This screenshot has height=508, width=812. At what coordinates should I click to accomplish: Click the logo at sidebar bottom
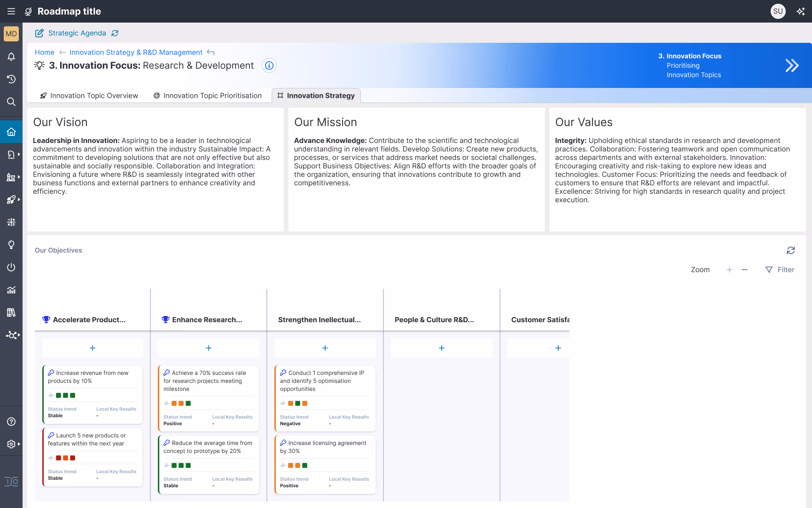[x=11, y=482]
